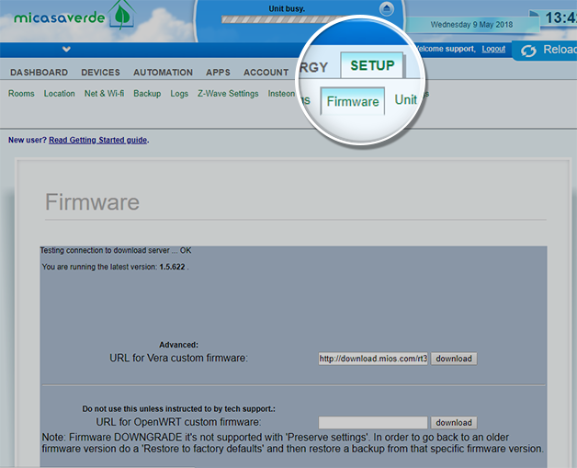The height and width of the screenshot is (468, 577).
Task: Click the eject arrow icon in the Unit busy panel
Action: 386,9
